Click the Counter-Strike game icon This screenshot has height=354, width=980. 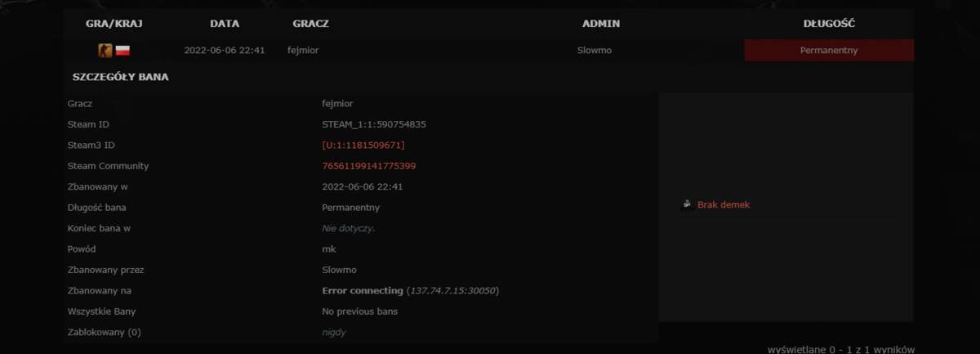(105, 51)
